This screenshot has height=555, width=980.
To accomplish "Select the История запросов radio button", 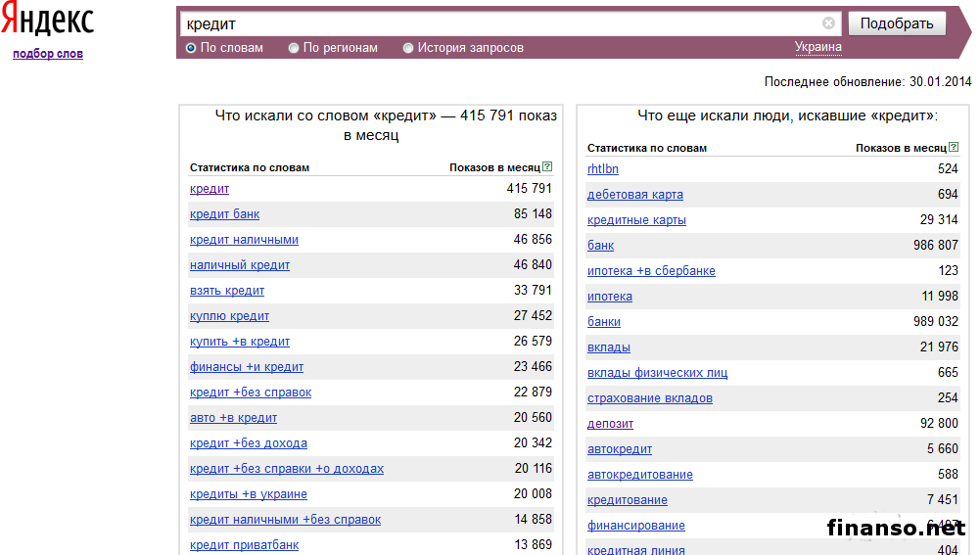I will [408, 48].
